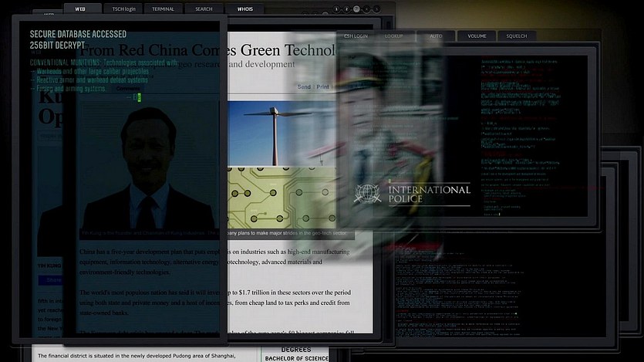Click the 'DEGREES' heading at bottom

(x=295, y=350)
